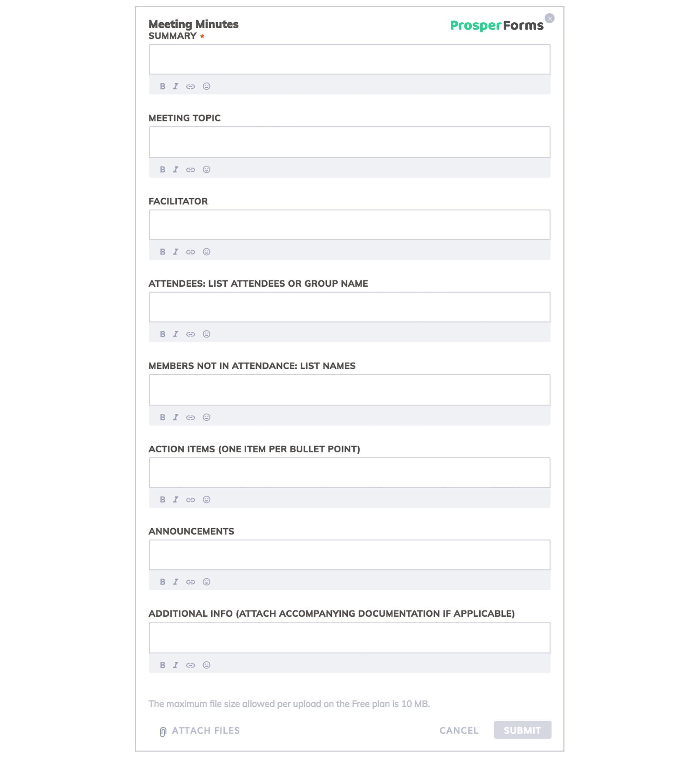Viewport: 700px width, 761px height.
Task: Toggle Italic in ANNOUNCEMENTS text toolbar
Action: click(176, 581)
